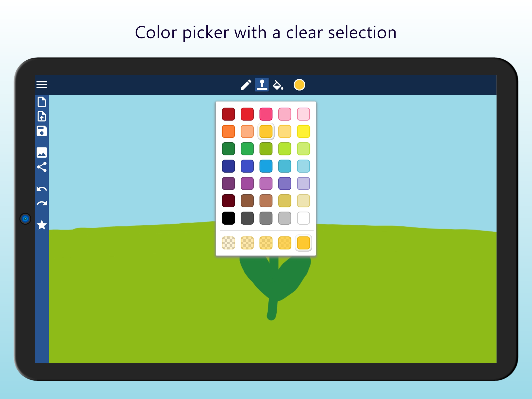Viewport: 532px width, 399px height.
Task: Open the image gallery icon
Action: pyautogui.click(x=42, y=152)
